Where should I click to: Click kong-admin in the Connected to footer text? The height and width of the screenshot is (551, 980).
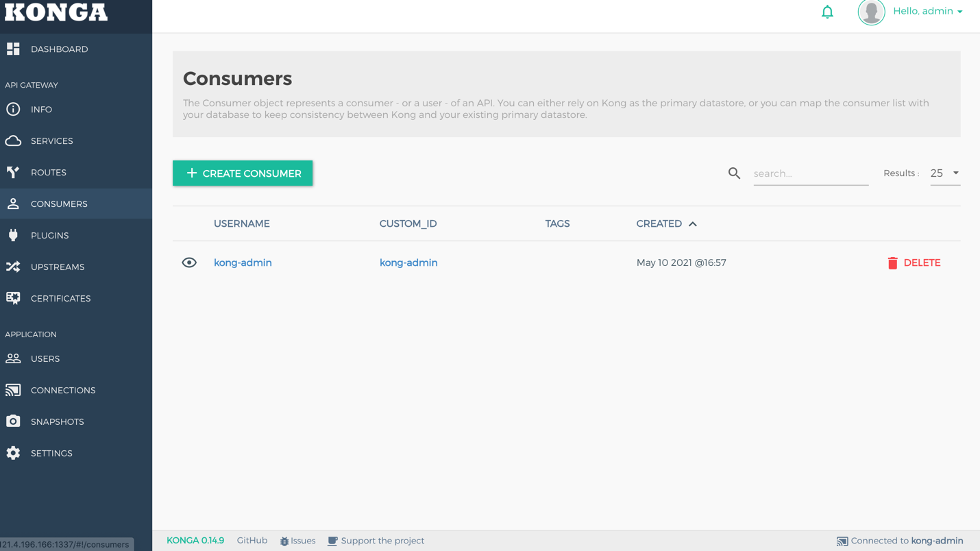click(x=937, y=541)
